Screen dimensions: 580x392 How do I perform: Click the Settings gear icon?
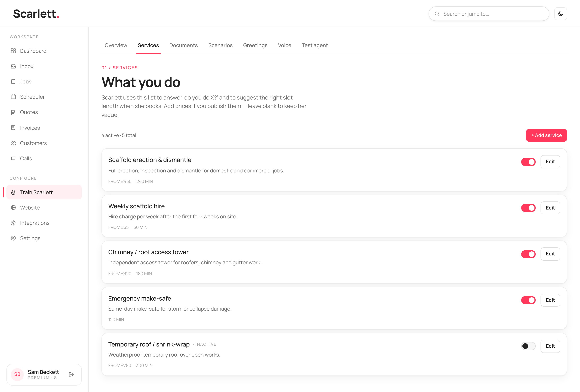13,238
